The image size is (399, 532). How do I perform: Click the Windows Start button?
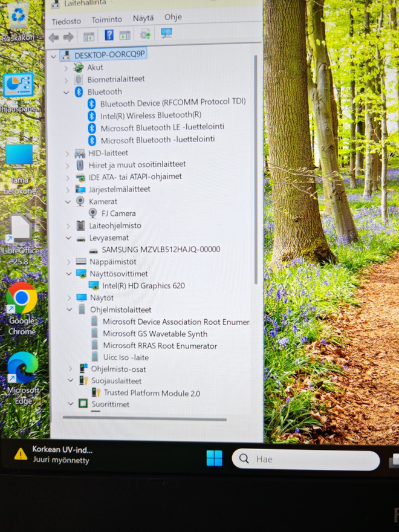click(x=215, y=458)
